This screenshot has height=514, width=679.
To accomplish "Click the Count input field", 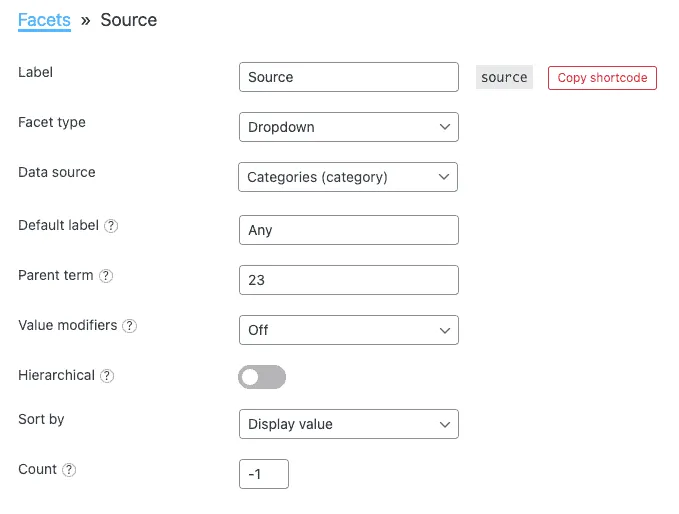I will pyautogui.click(x=264, y=474).
